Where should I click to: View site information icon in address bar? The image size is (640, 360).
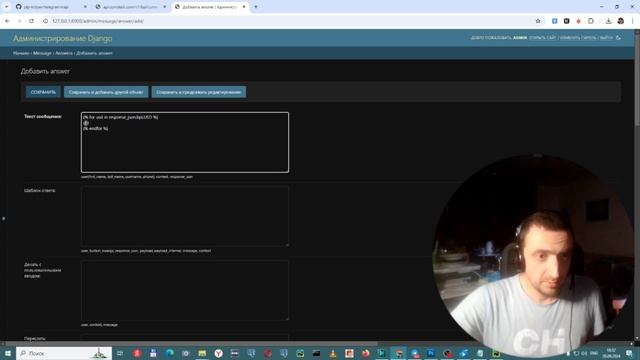click(46, 21)
